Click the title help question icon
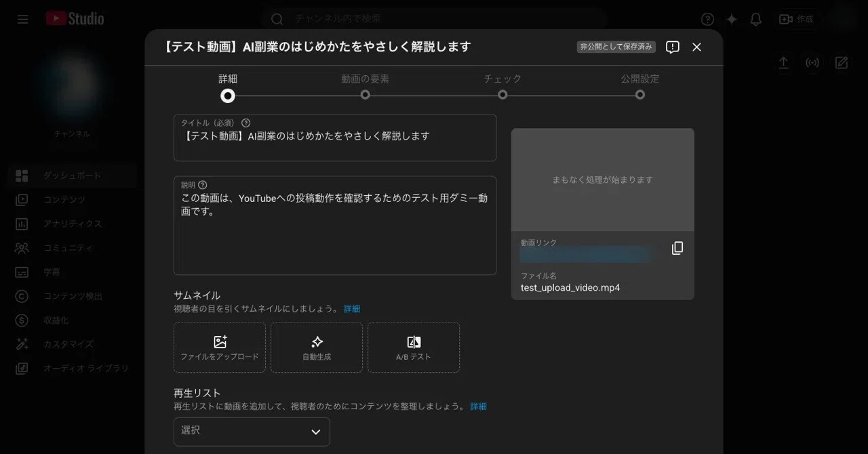868x454 pixels. click(246, 123)
